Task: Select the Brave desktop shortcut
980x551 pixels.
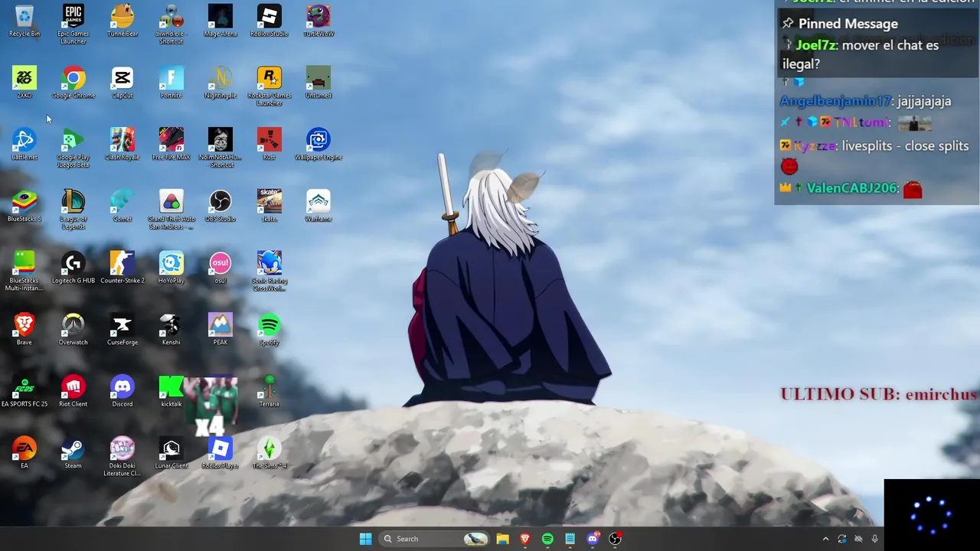Action: (x=24, y=330)
